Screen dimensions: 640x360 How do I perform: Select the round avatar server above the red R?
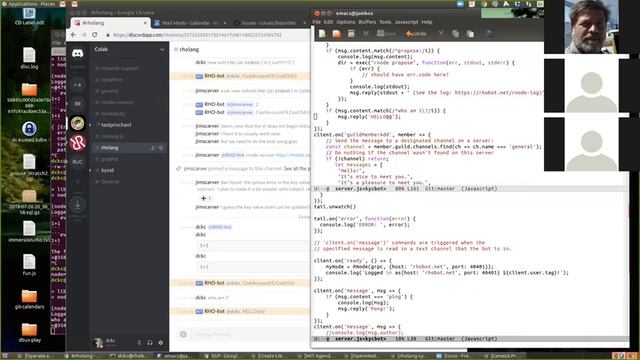[78, 123]
